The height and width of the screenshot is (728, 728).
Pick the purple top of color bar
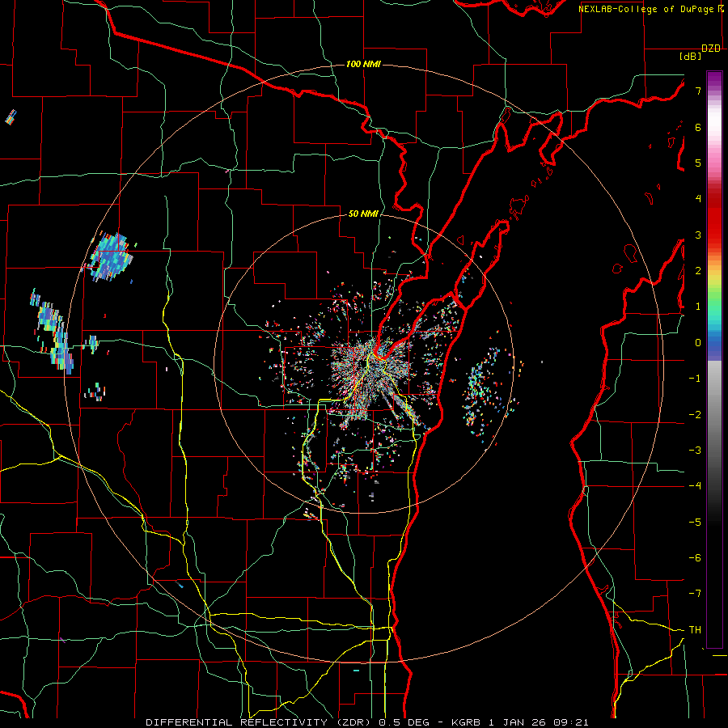(x=714, y=79)
